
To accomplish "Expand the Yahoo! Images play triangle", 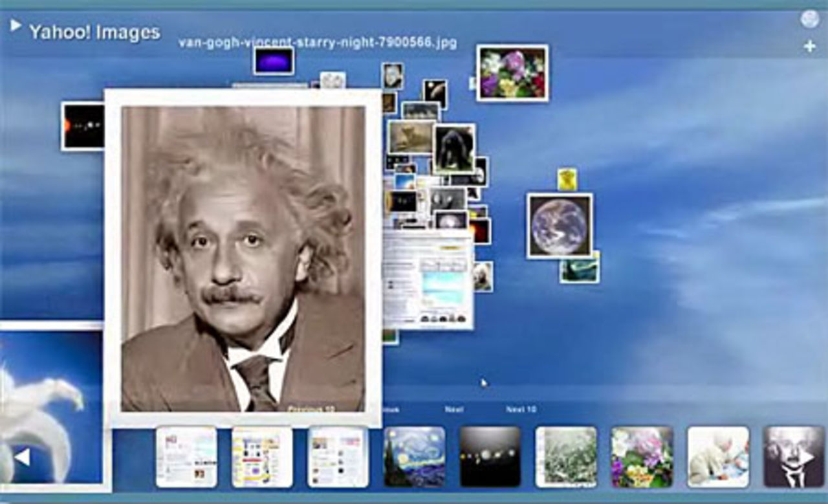I will [16, 25].
